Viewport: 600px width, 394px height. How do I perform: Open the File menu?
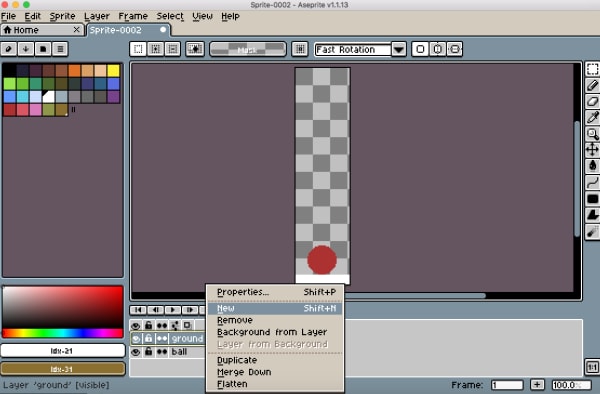(x=8, y=16)
